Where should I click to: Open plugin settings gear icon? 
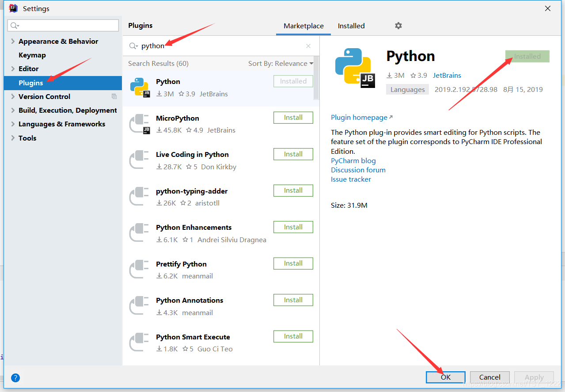(x=398, y=26)
